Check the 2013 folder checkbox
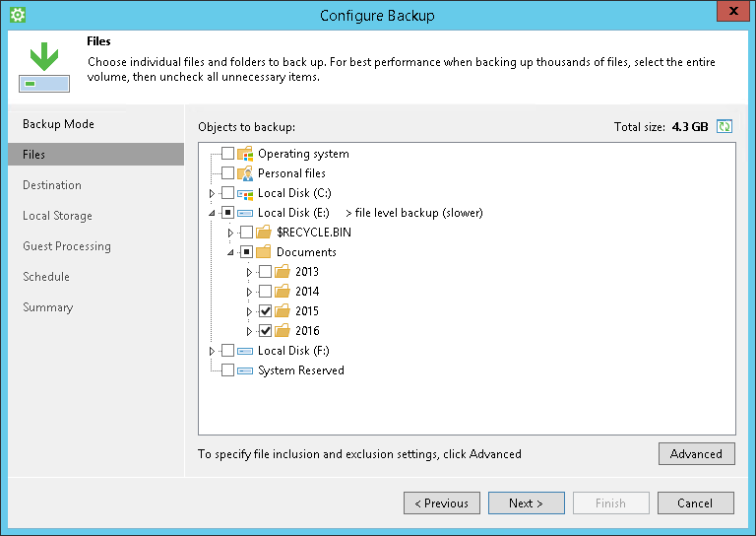This screenshot has height=536, width=756. pos(265,272)
